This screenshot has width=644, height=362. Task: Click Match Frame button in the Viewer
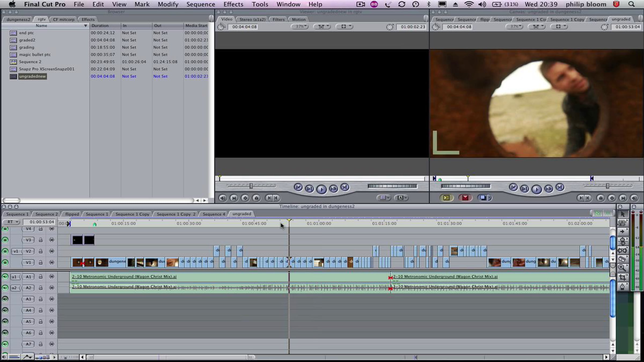coord(222,198)
